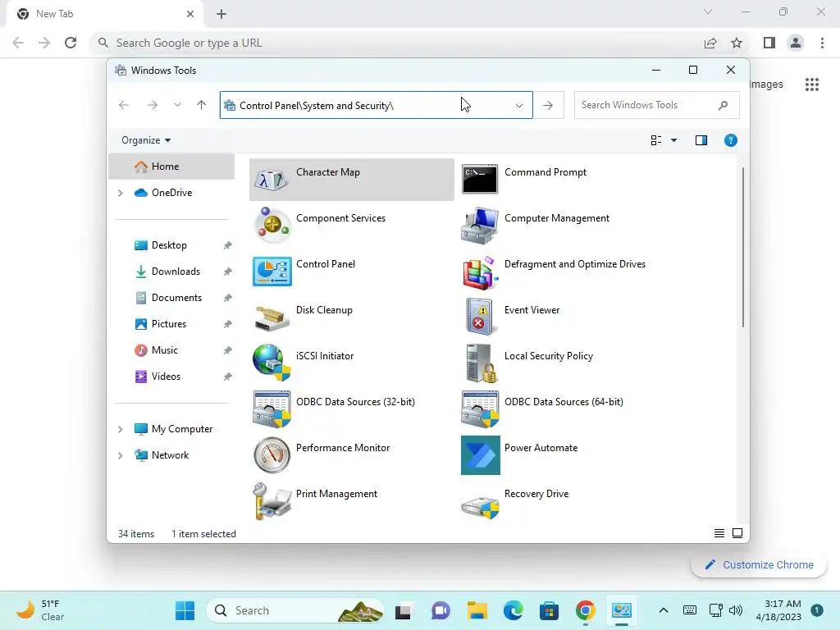Screen dimensions: 840x630
Task: Open the view options dropdown arrow
Action: coord(674,140)
